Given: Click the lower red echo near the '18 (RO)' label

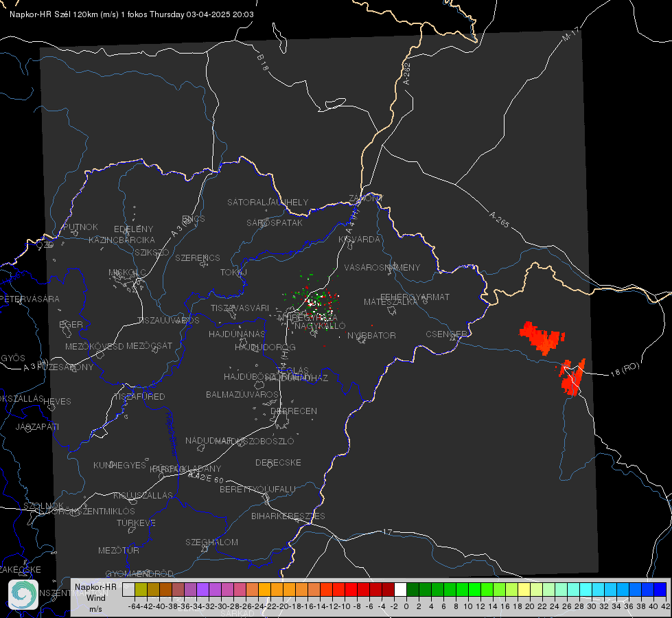Looking at the screenshot, I should point(572,378).
